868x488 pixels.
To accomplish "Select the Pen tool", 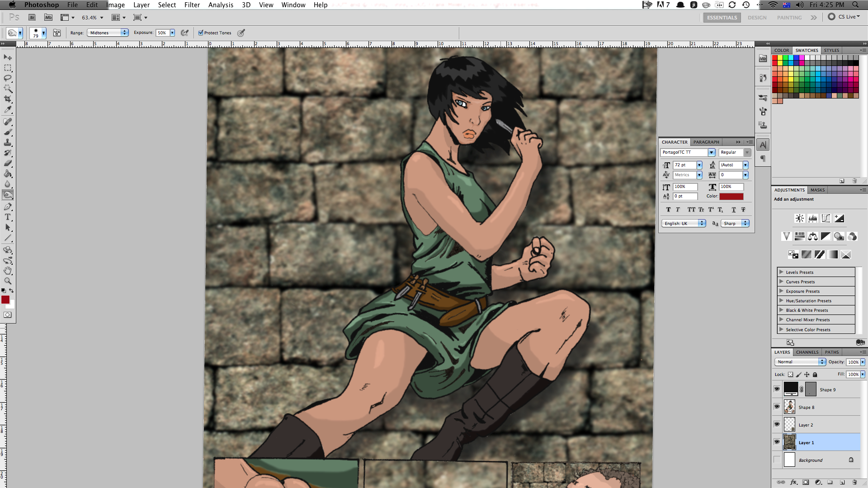I will click(x=8, y=206).
